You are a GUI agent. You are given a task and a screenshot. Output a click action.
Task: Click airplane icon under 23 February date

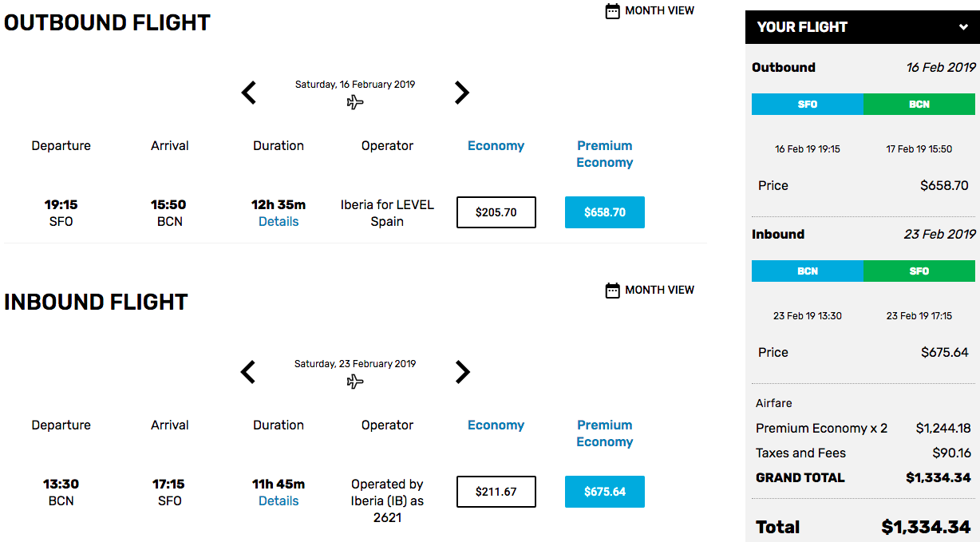[x=355, y=382]
